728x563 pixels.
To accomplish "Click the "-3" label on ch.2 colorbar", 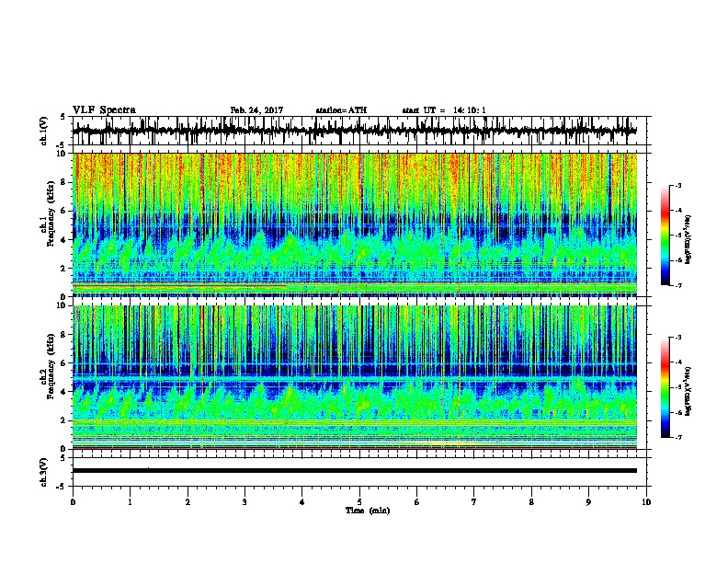I will (678, 338).
